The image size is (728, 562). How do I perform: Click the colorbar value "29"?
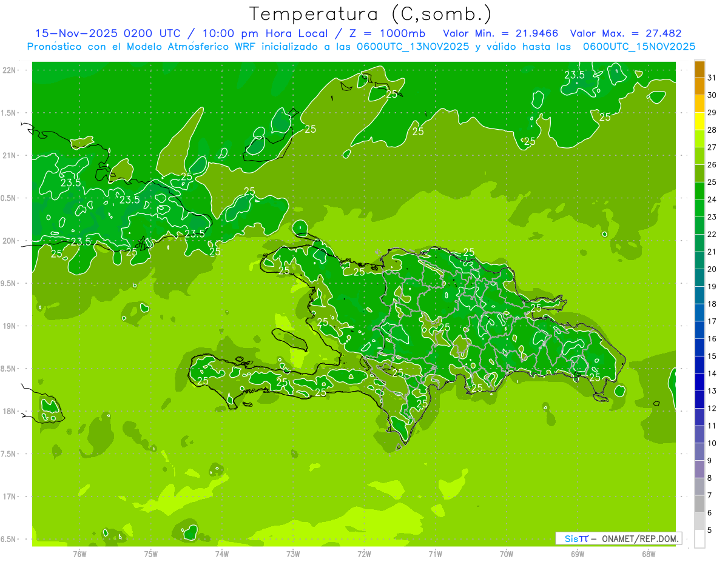coord(712,113)
